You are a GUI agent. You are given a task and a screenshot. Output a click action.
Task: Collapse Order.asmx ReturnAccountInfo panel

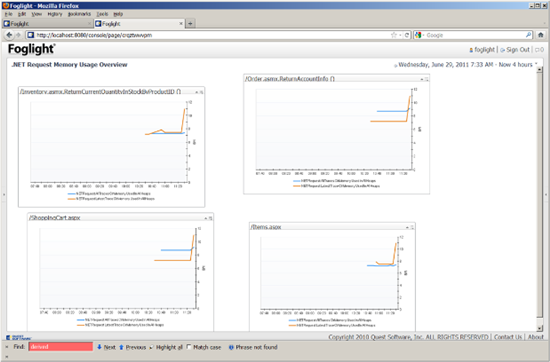pos(422,79)
